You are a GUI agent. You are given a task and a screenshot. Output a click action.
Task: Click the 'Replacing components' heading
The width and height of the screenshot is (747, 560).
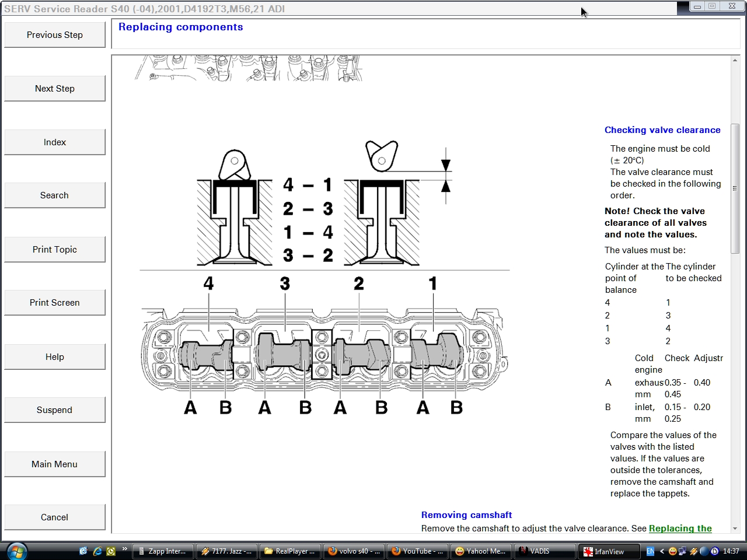click(180, 27)
